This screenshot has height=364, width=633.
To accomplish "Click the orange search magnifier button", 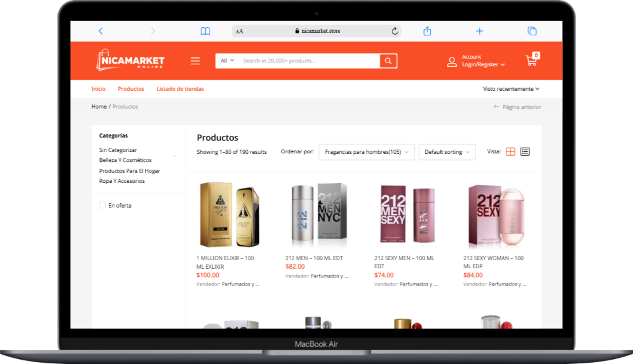I will tap(388, 61).
